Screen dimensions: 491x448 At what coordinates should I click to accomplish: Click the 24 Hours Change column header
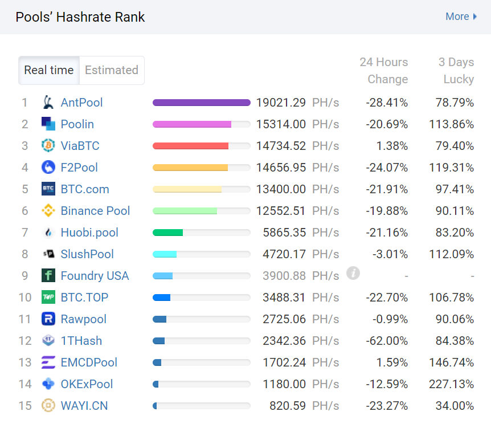[x=383, y=71]
